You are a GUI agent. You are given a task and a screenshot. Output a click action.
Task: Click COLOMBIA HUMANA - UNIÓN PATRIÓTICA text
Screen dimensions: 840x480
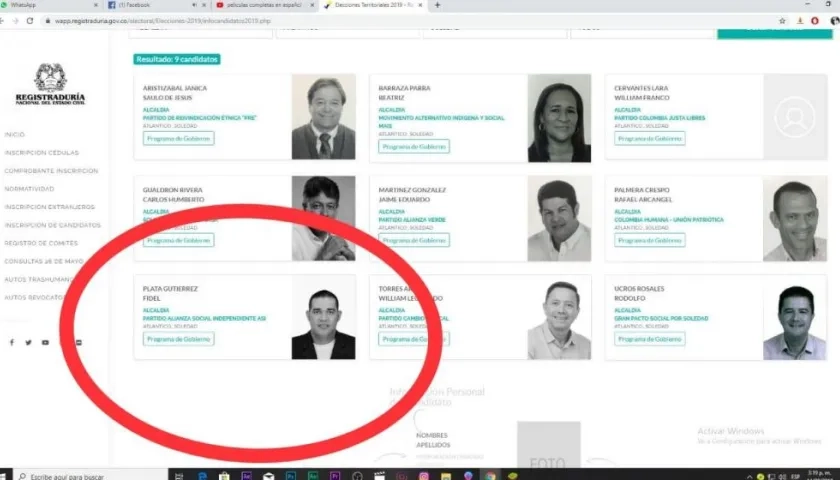click(669, 220)
